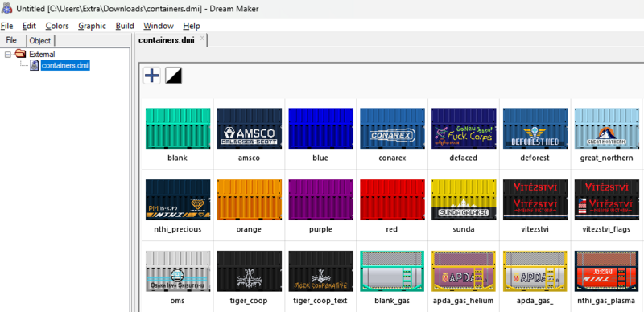Select the containers.dmi editor tab

click(x=167, y=40)
